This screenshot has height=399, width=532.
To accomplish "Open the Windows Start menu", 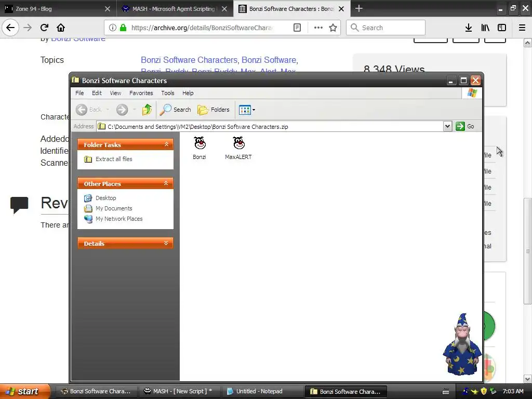I will coord(25,391).
